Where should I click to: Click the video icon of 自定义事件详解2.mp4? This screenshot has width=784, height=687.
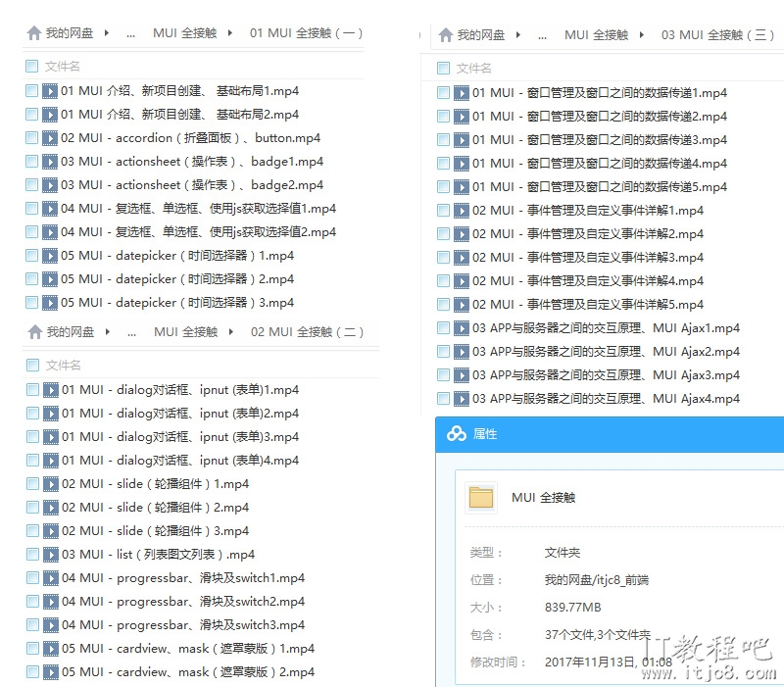tap(461, 234)
